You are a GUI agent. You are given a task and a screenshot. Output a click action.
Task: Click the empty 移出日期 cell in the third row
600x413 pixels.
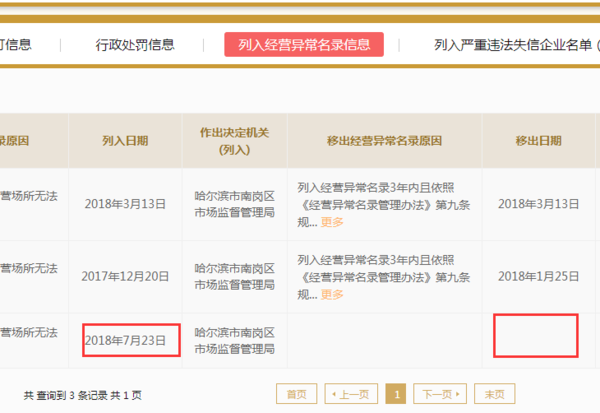point(536,336)
